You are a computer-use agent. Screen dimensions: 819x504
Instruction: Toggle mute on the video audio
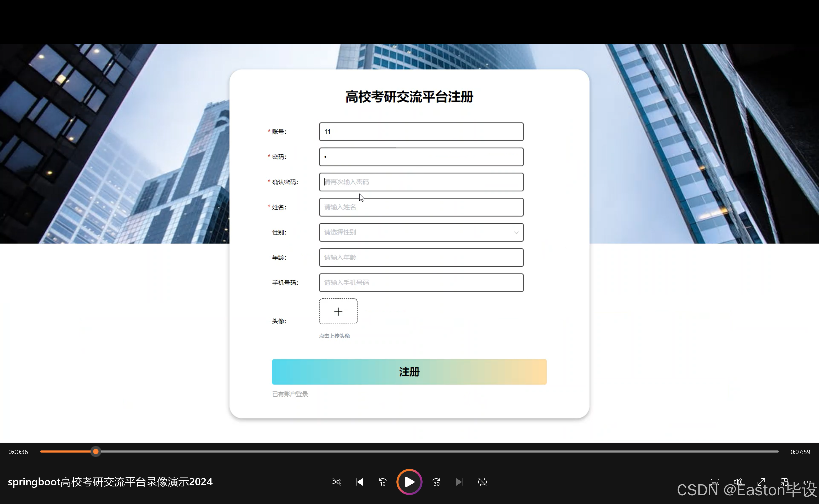738,482
